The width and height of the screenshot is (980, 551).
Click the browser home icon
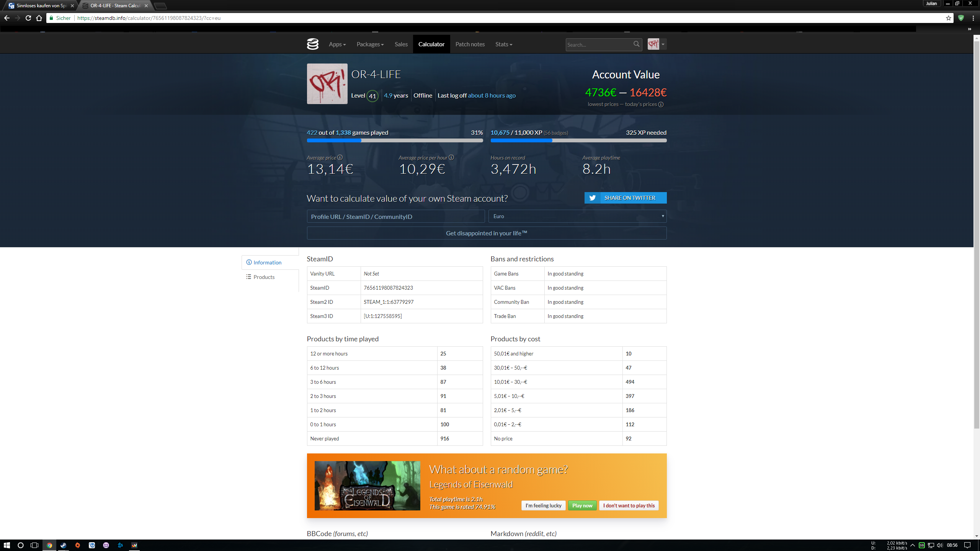click(39, 18)
